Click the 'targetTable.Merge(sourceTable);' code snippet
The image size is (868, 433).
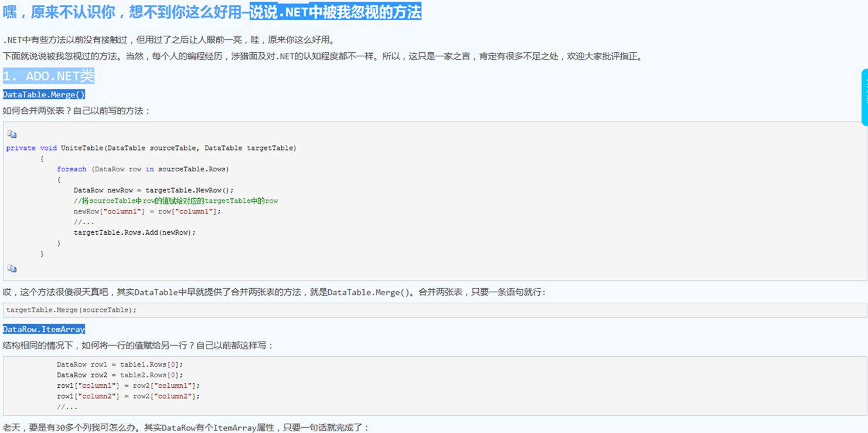tap(71, 310)
